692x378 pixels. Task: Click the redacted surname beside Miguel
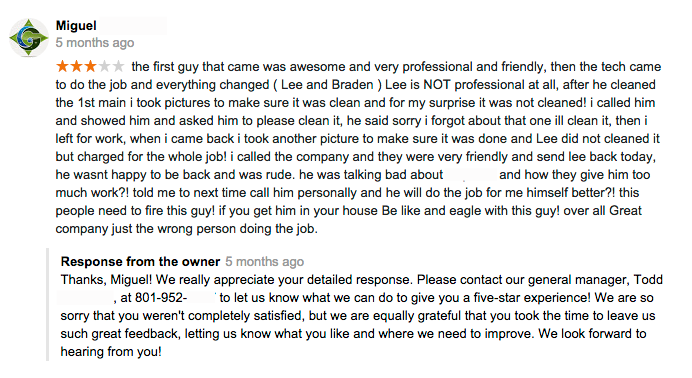click(133, 26)
